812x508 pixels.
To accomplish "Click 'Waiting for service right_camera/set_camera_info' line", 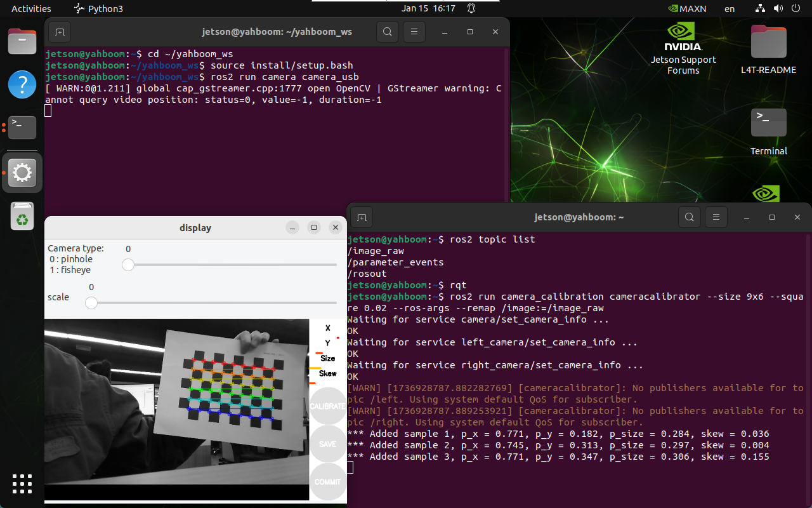I will [x=495, y=365].
